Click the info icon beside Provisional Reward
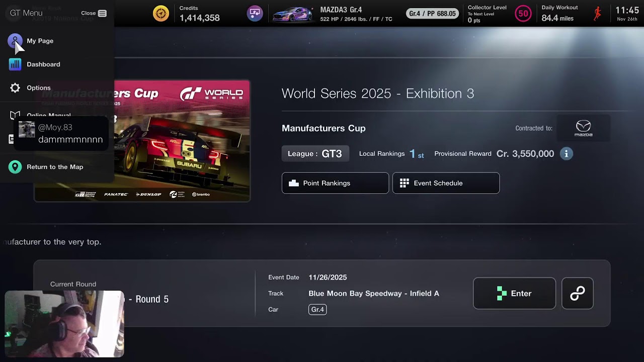The width and height of the screenshot is (644, 362). coord(566,154)
